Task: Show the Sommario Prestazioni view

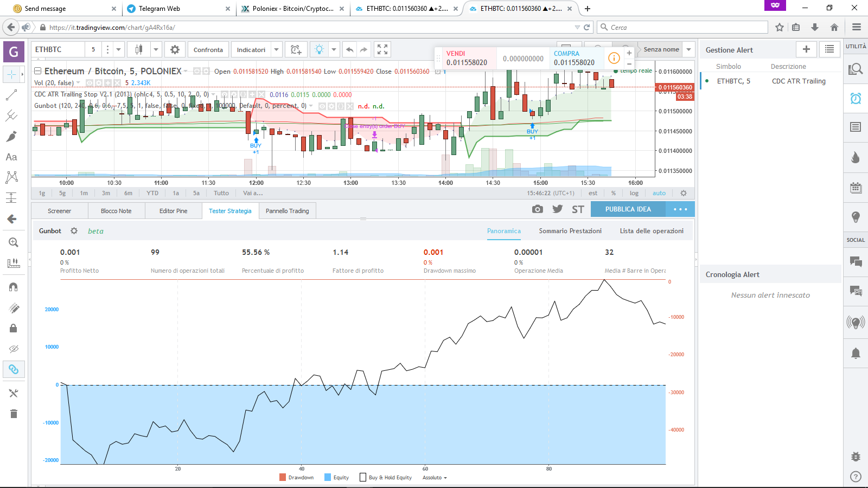Action: 570,231
